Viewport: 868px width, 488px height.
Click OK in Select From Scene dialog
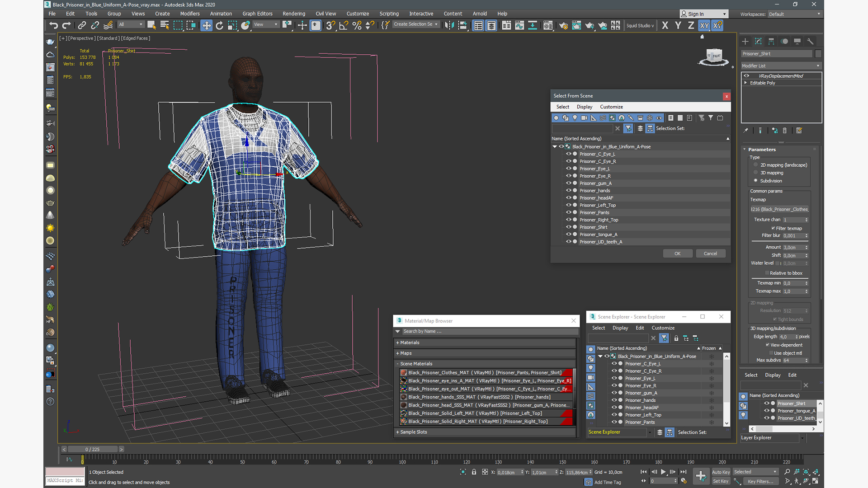click(x=677, y=253)
